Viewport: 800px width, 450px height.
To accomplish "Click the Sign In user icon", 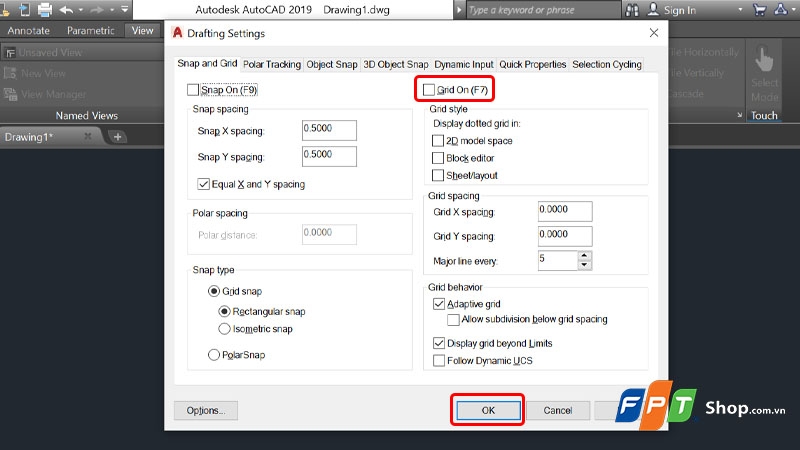I will pos(653,9).
